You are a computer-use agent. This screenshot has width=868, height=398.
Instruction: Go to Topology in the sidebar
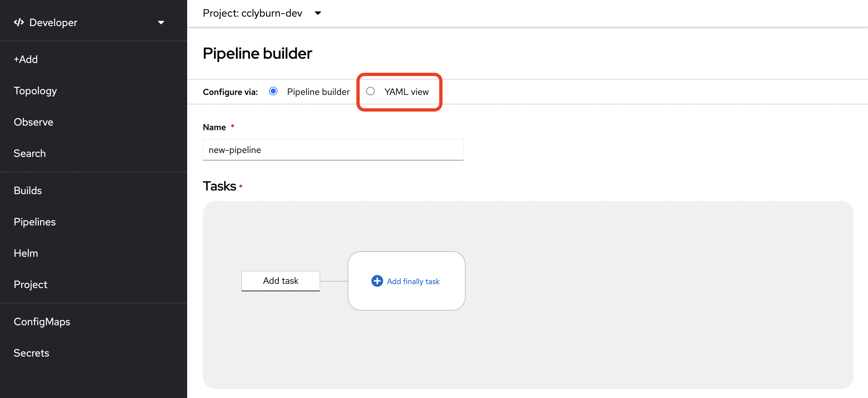click(35, 91)
